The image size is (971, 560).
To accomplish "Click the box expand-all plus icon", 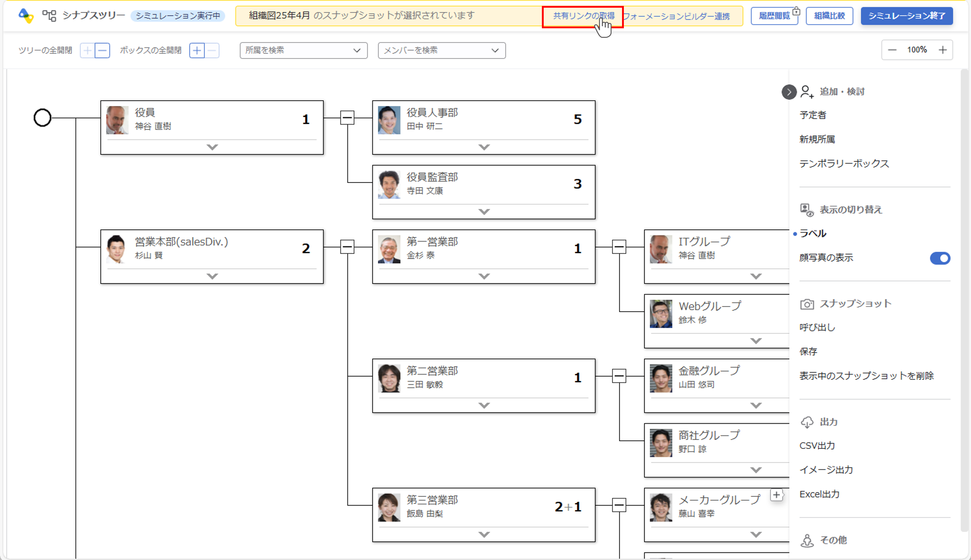I will [x=197, y=50].
